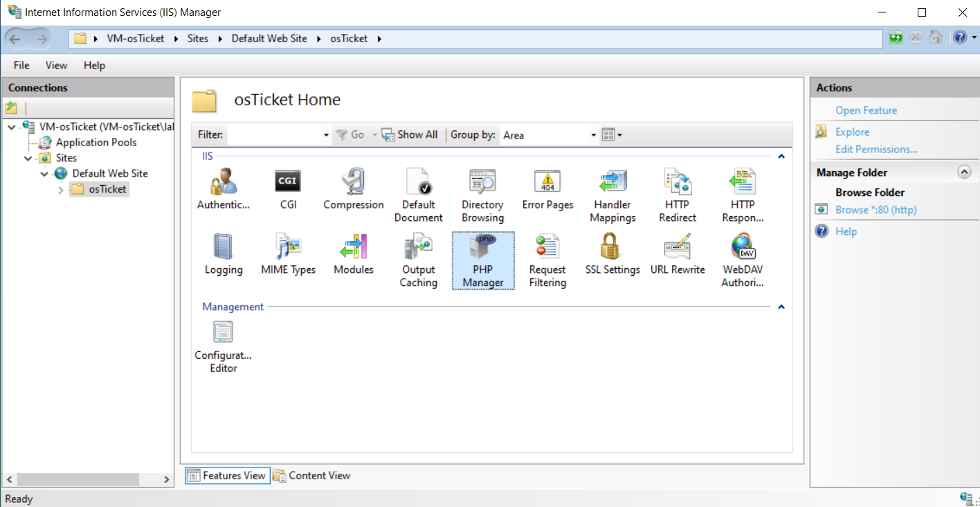This screenshot has width=980, height=507.
Task: Select the URL Rewrite icon
Action: click(x=678, y=254)
